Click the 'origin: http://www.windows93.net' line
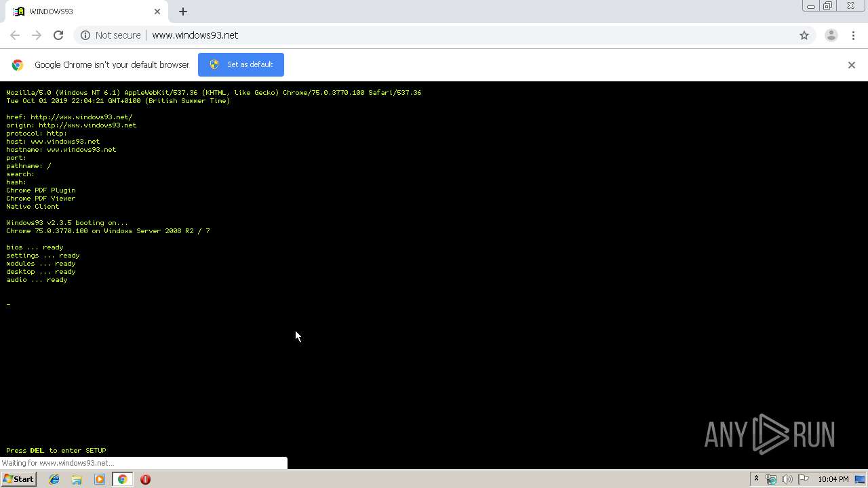This screenshot has width=868, height=488. 71,125
